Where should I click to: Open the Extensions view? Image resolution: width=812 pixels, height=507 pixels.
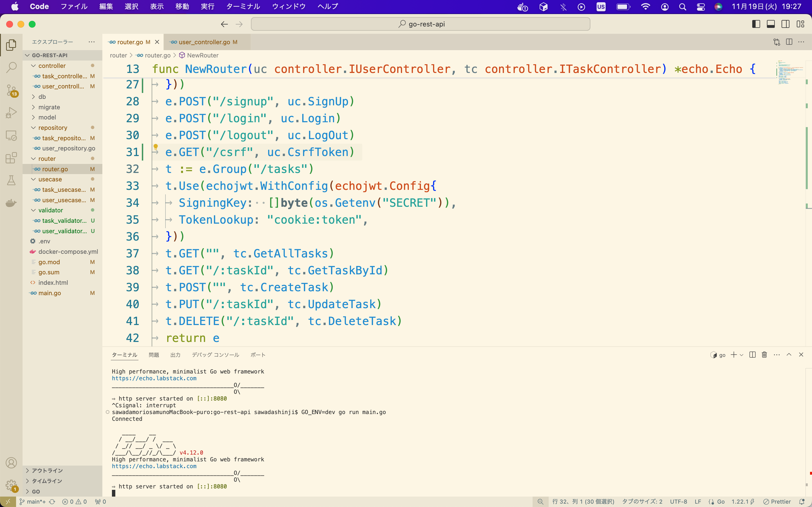pyautogui.click(x=11, y=158)
